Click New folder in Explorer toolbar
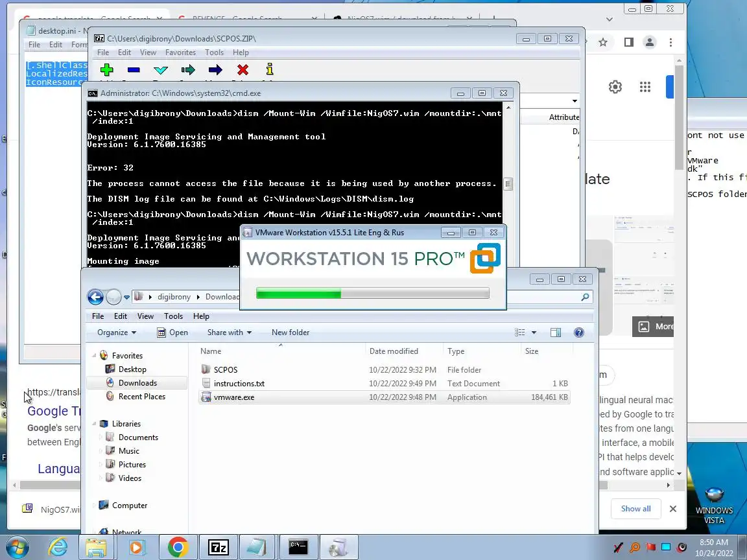The width and height of the screenshot is (747, 560). 290,332
